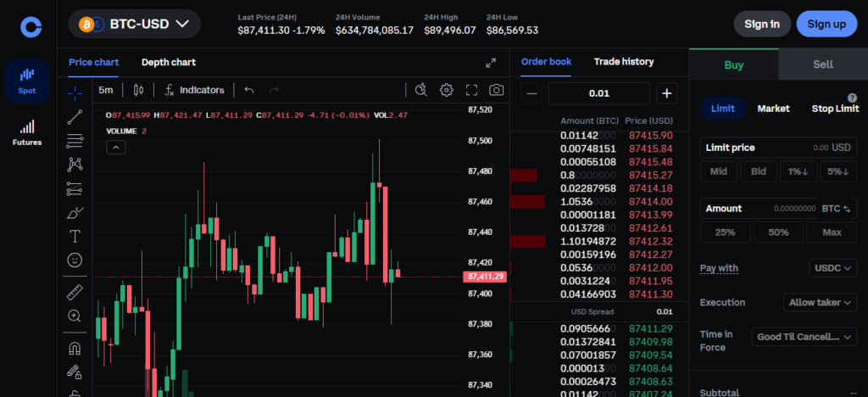The image size is (868, 397).
Task: Select the XABCD pattern tool
Action: pos(75,165)
